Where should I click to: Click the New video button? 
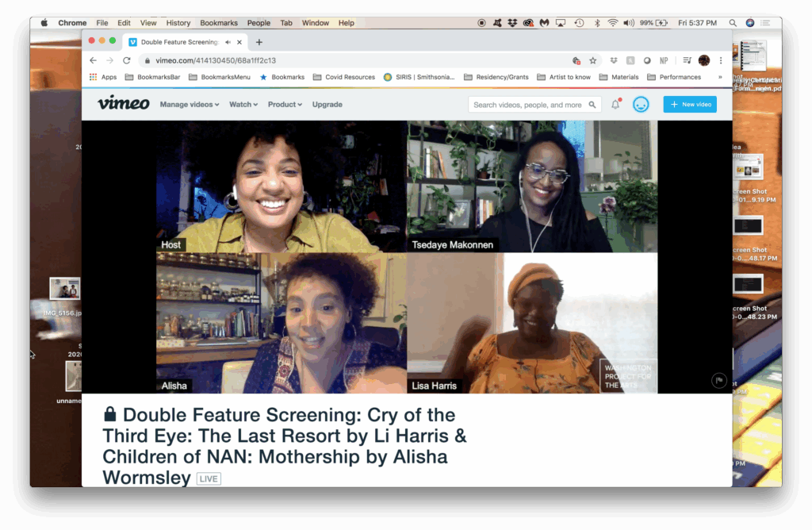point(690,105)
